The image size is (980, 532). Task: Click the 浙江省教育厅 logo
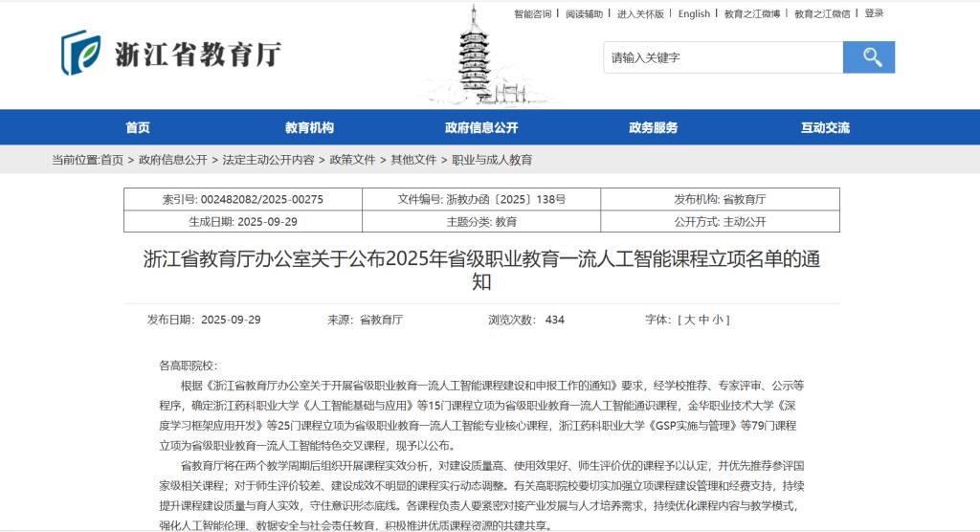[x=172, y=53]
